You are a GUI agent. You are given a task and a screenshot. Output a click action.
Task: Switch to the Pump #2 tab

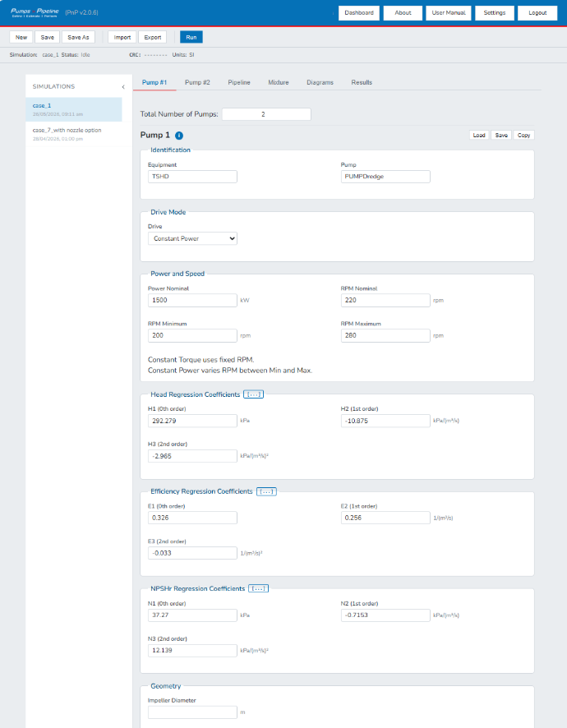197,82
